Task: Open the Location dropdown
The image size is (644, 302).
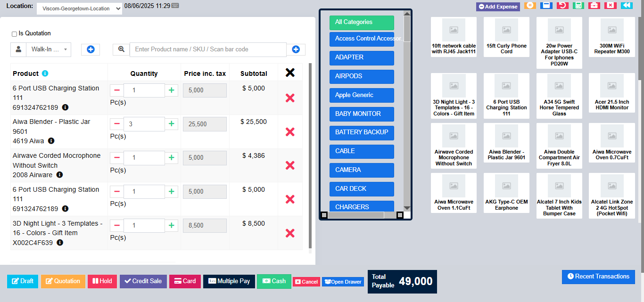Action: [79, 8]
